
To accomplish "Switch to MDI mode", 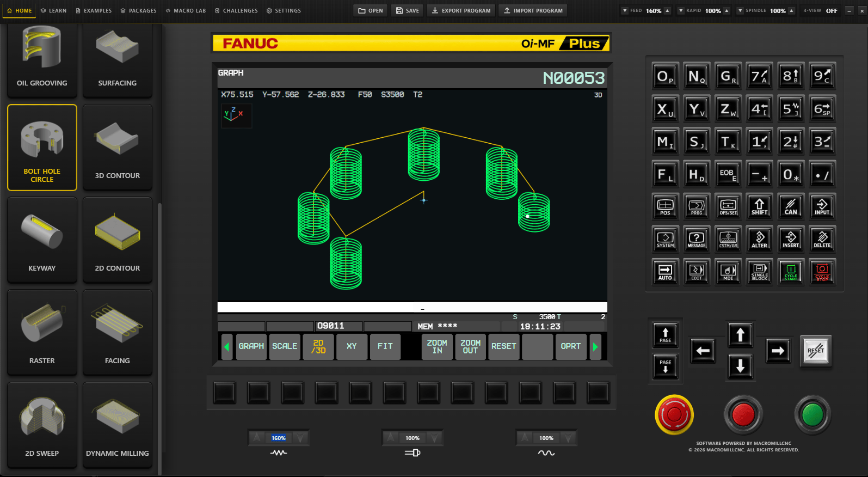I will click(x=728, y=271).
